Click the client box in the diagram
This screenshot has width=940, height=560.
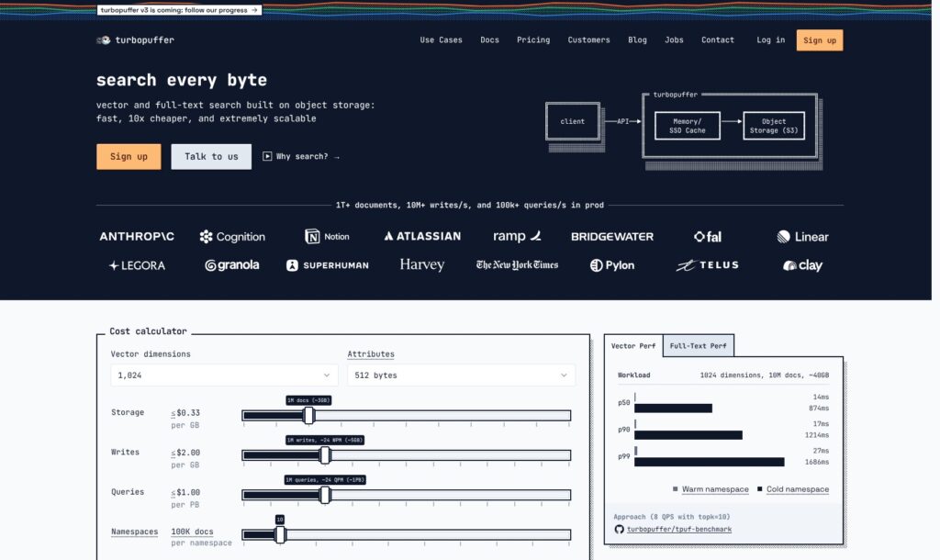(573, 121)
